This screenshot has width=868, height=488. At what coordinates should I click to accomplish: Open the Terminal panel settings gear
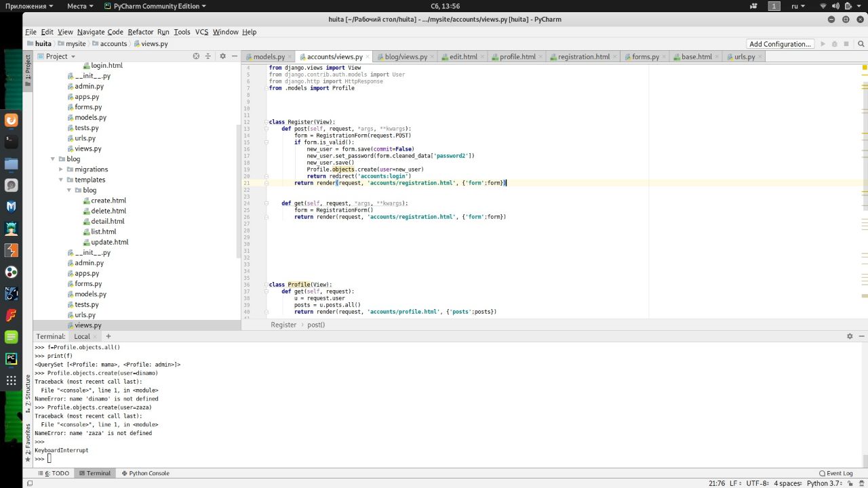pyautogui.click(x=850, y=336)
